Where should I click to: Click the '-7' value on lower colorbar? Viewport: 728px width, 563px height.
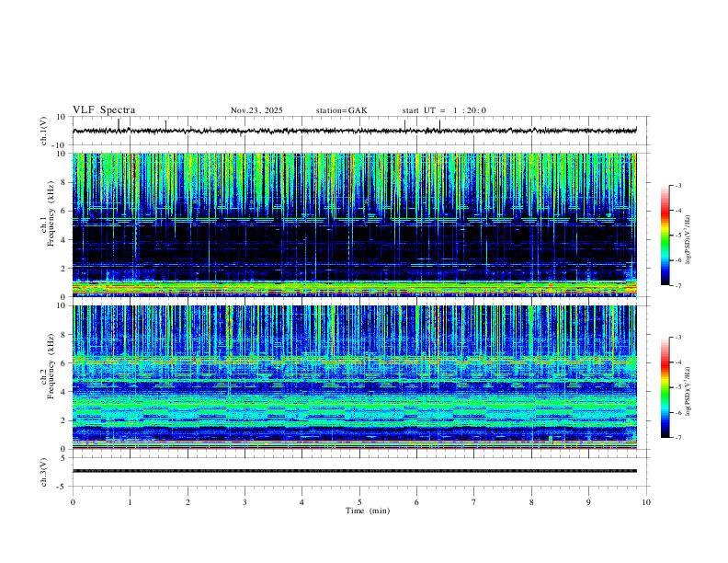[x=678, y=437]
